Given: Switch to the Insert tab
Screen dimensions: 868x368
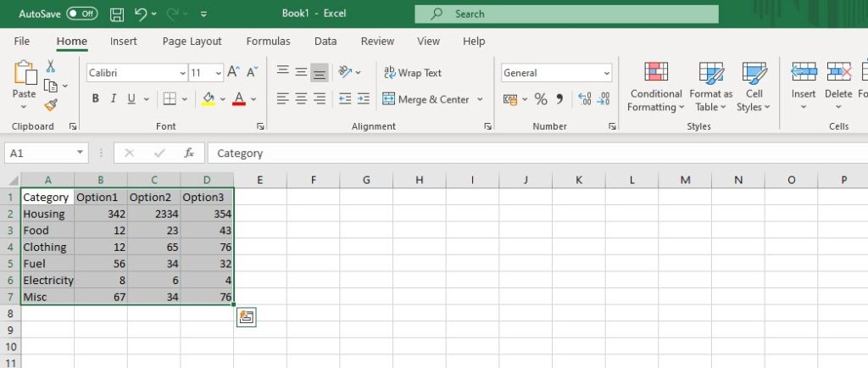Looking at the screenshot, I should coord(124,41).
